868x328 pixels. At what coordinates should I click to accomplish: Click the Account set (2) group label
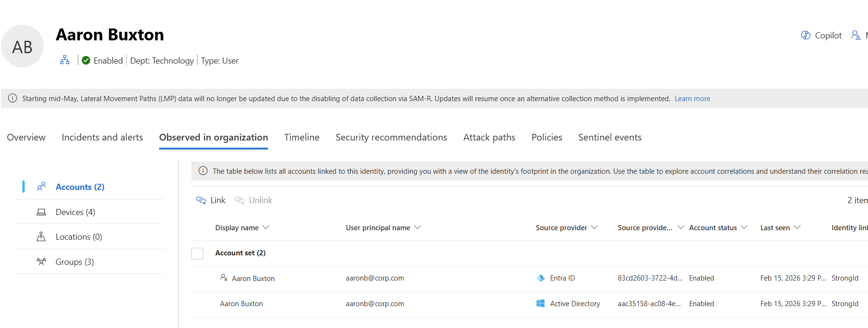(240, 253)
